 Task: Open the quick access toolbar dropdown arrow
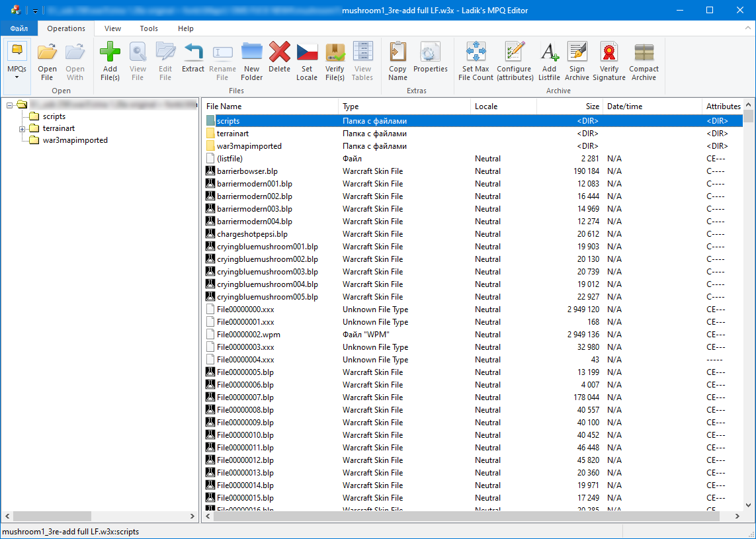(35, 11)
